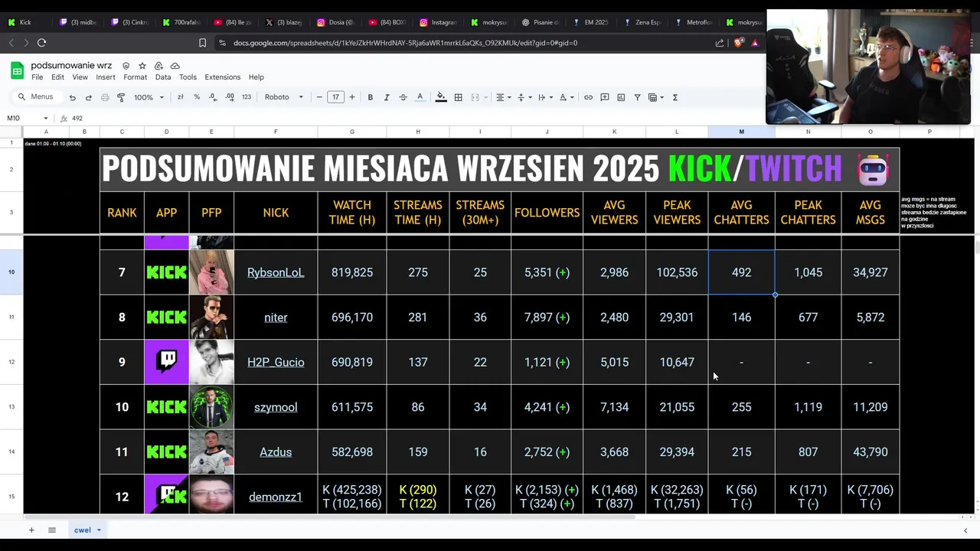The image size is (980, 551).
Task: Open the All sheets list icon
Action: point(52,530)
